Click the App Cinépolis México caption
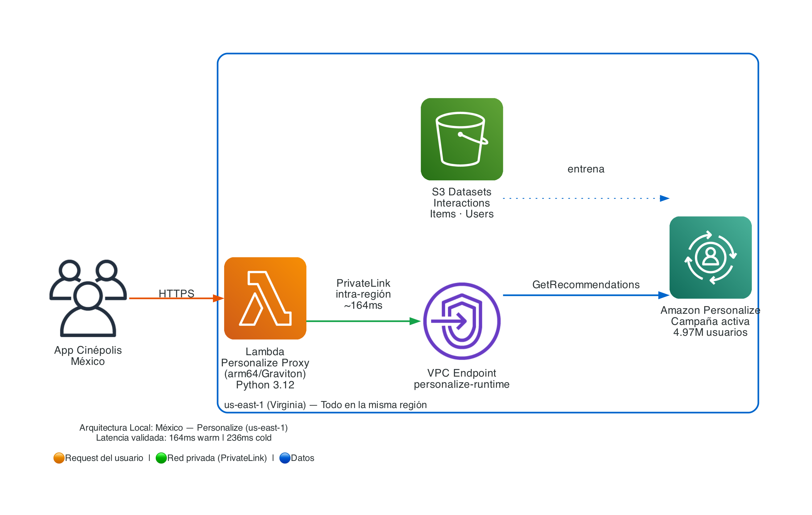This screenshot has height=515, width=812. click(x=88, y=355)
